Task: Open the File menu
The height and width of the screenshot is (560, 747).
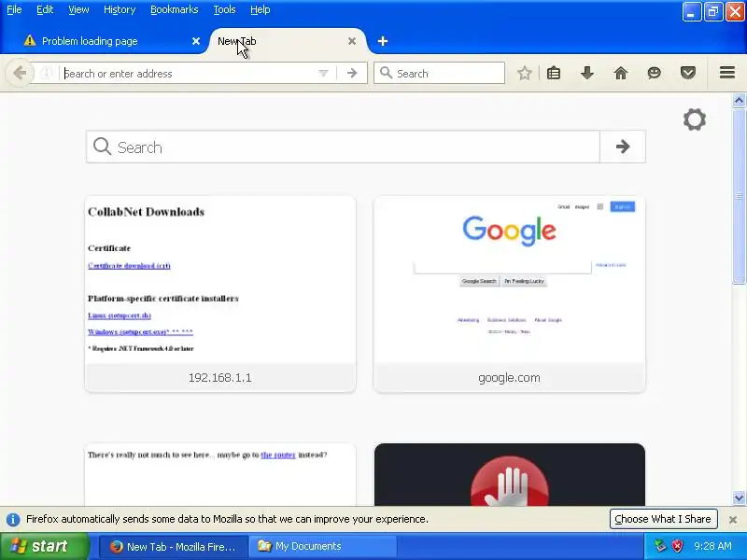Action: coord(14,9)
